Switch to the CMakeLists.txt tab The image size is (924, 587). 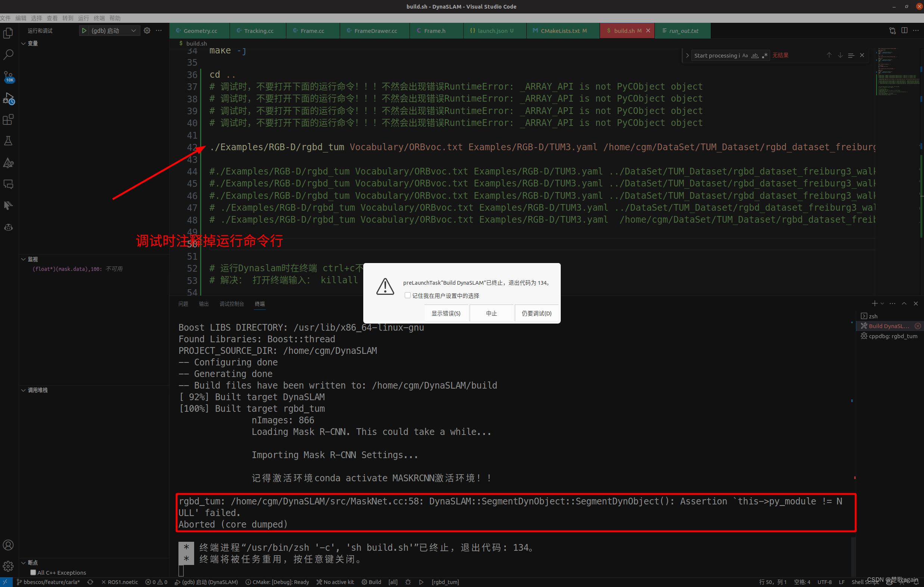(x=563, y=31)
